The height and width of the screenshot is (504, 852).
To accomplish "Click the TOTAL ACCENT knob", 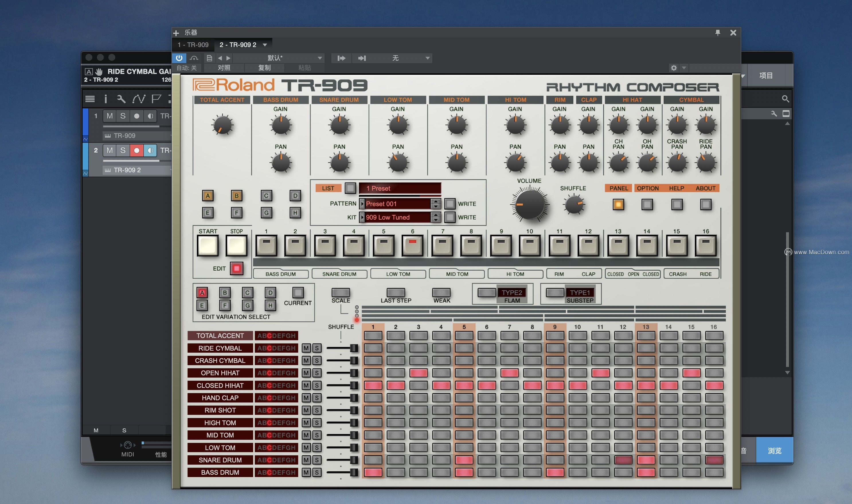I will click(x=222, y=125).
